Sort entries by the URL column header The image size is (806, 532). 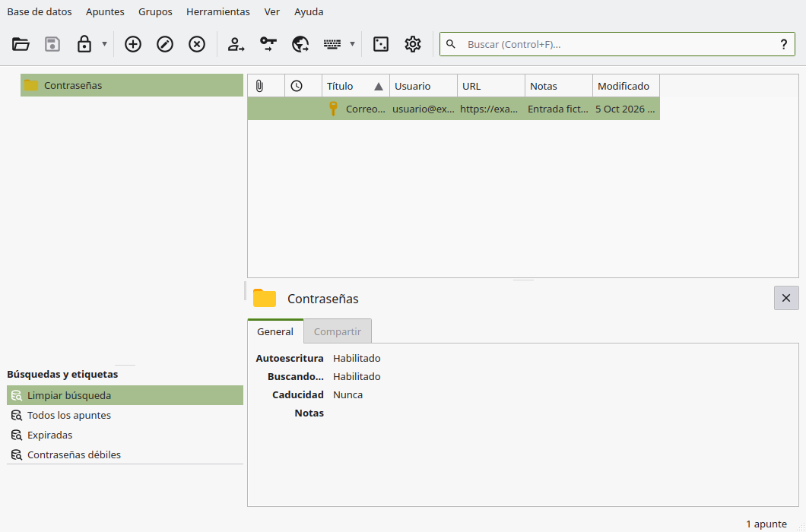pyautogui.click(x=491, y=86)
